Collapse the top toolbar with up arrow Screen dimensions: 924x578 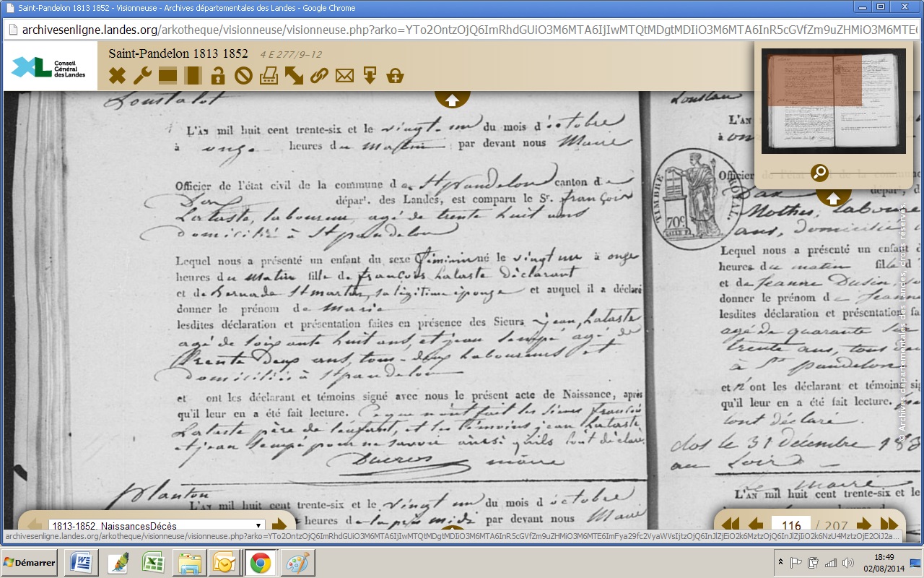point(452,100)
